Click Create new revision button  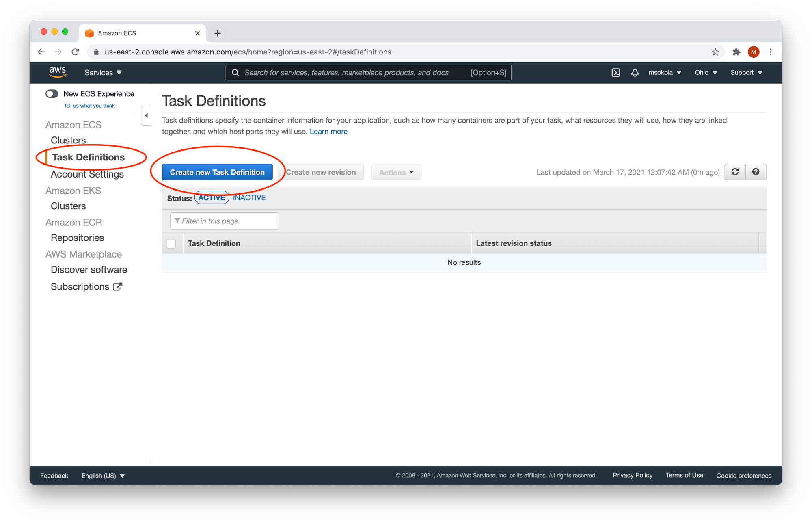pos(321,172)
